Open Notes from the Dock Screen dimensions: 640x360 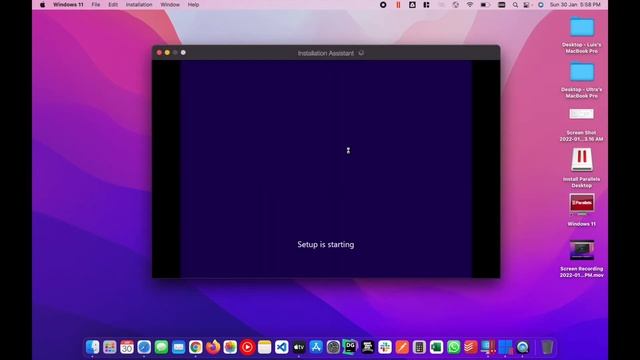pyautogui.click(x=264, y=347)
